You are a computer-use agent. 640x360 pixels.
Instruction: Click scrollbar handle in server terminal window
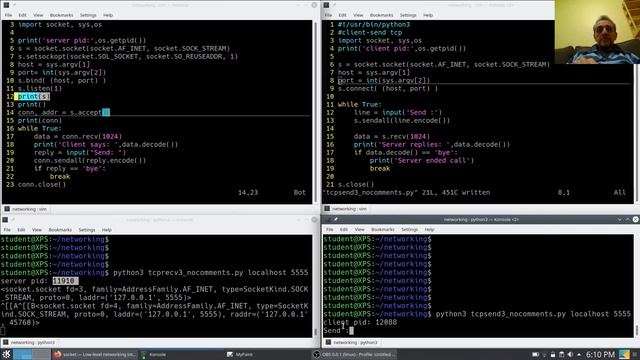tap(315, 332)
